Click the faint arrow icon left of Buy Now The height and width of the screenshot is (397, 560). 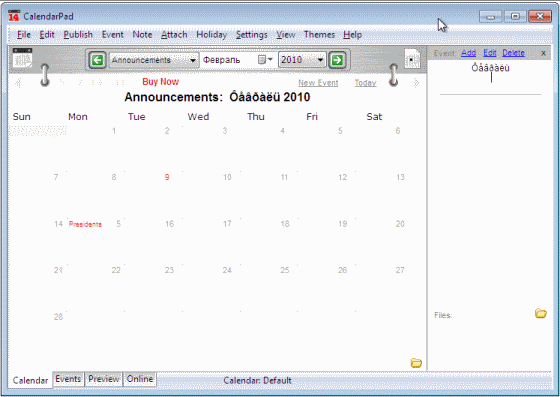(18, 83)
